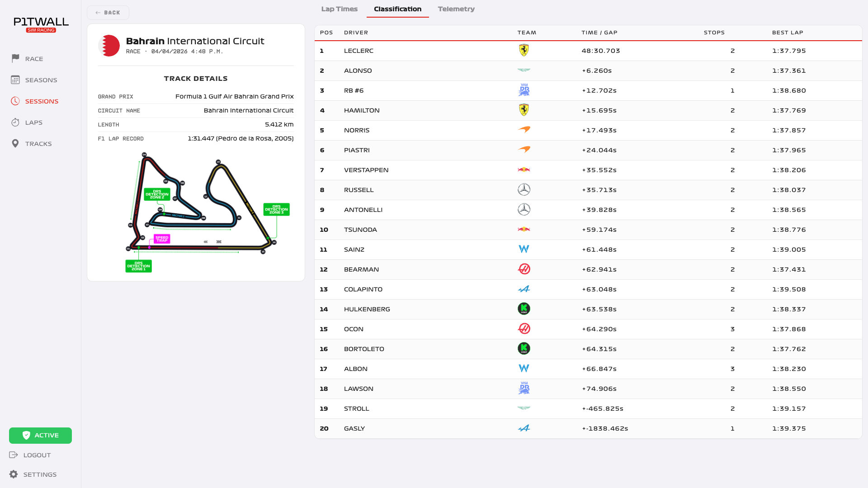Click the Stops column header
Viewport: 868px width, 488px height.
pos(714,33)
